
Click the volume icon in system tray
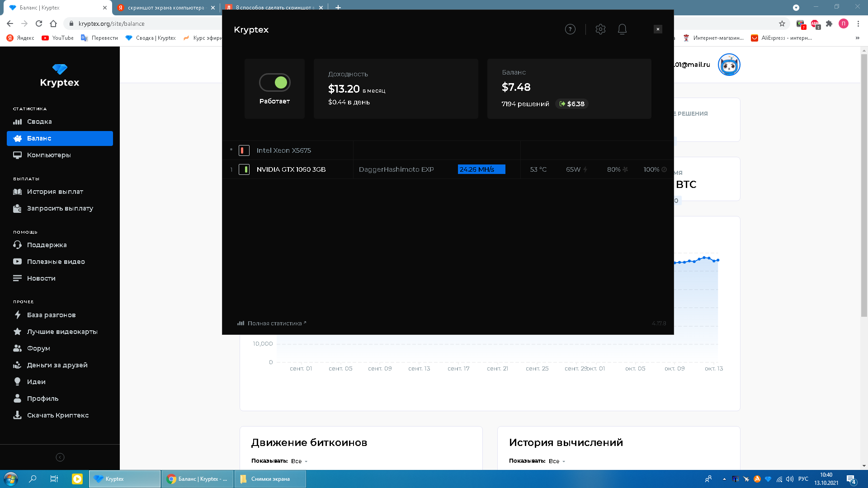[x=790, y=479]
